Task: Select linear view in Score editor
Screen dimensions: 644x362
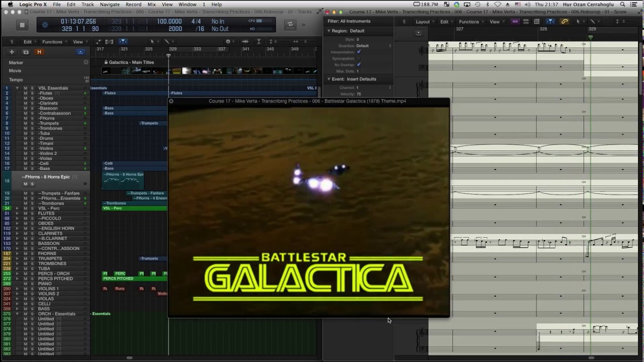Action: click(x=515, y=22)
